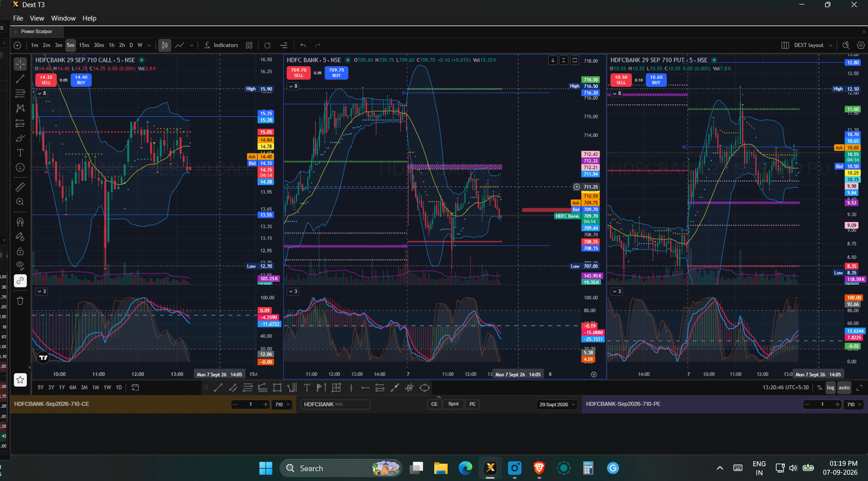Select the trend line drawing tool
868x481 pixels.
20,79
